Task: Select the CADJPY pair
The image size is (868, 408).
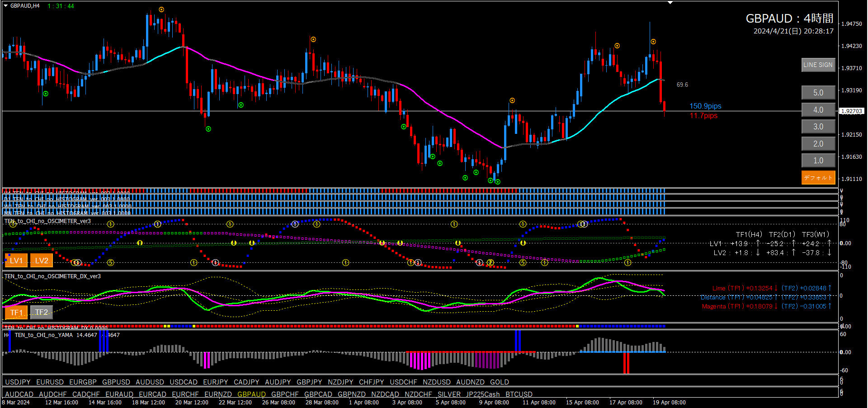Action: (246, 382)
